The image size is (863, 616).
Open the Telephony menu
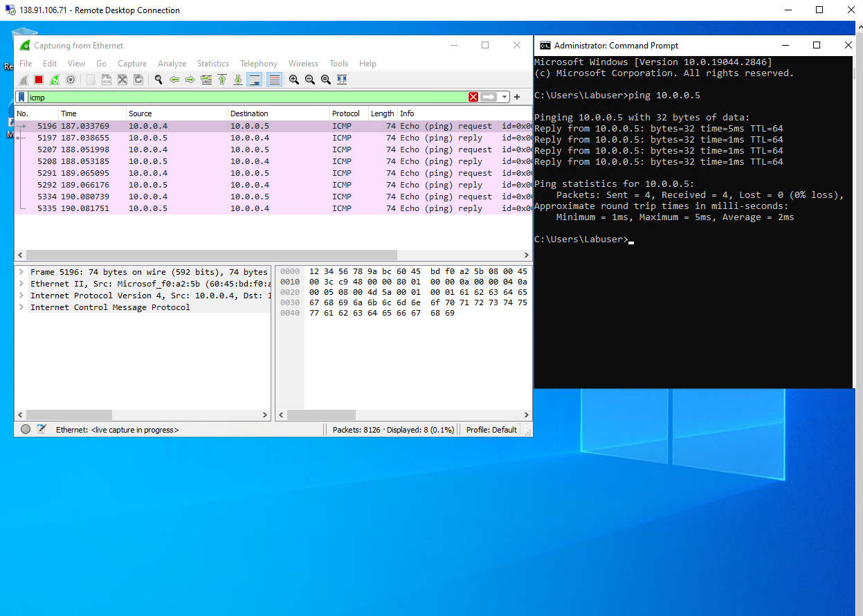258,63
